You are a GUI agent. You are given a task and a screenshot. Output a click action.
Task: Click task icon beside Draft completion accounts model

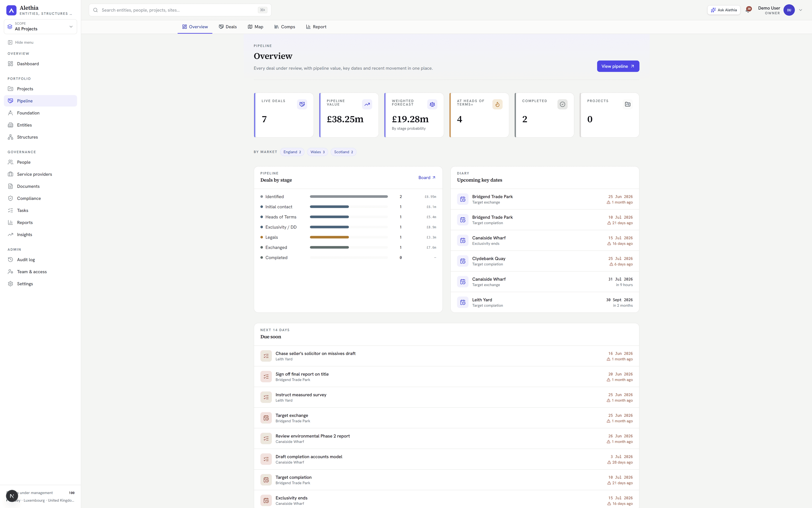[x=266, y=459]
